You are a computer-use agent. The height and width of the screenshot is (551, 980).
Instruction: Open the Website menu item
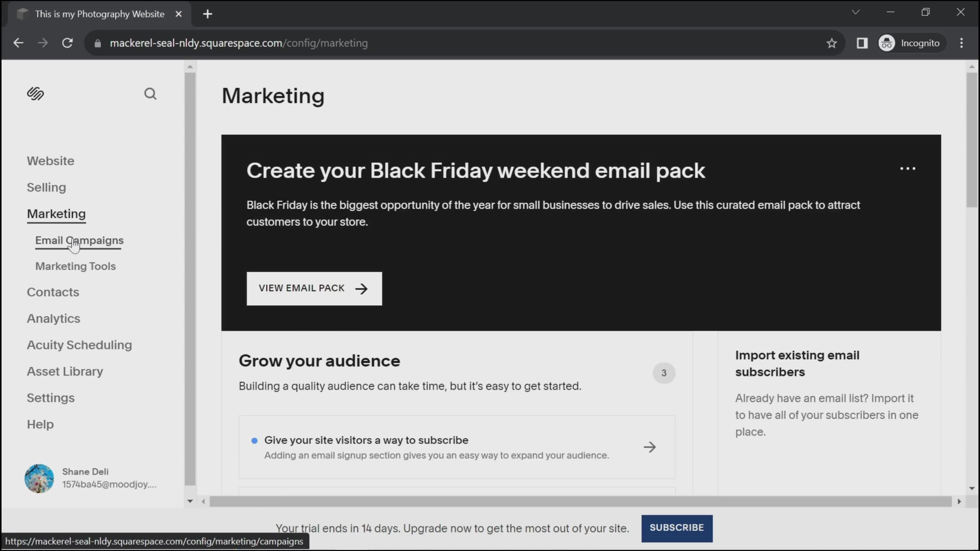click(51, 161)
